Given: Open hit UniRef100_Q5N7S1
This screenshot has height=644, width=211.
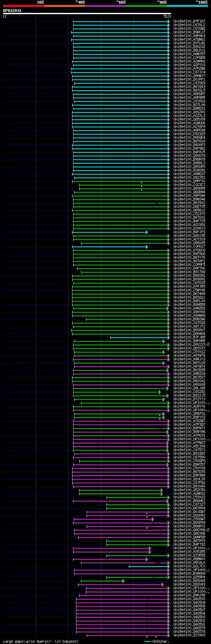Looking at the screenshot, I should [x=189, y=413].
